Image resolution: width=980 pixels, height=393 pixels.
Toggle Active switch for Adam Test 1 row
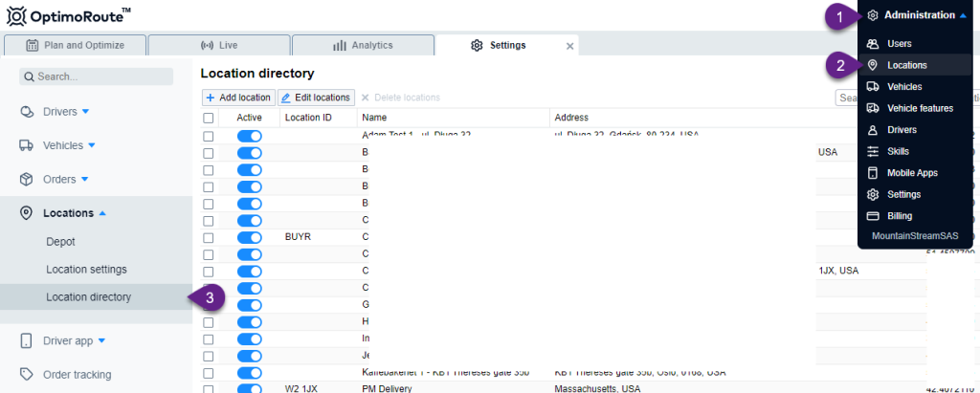pos(250,136)
